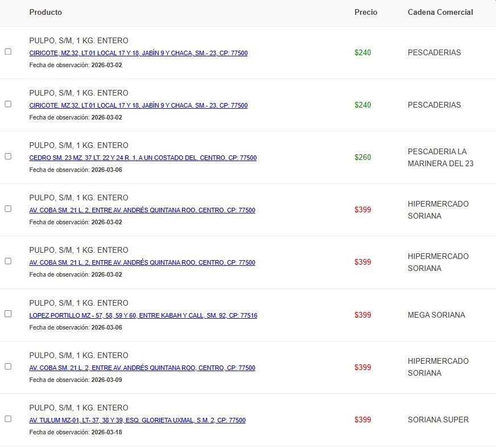
Task: Check the Av. Coba row dated 2026-03-09
Action: pos(8,366)
